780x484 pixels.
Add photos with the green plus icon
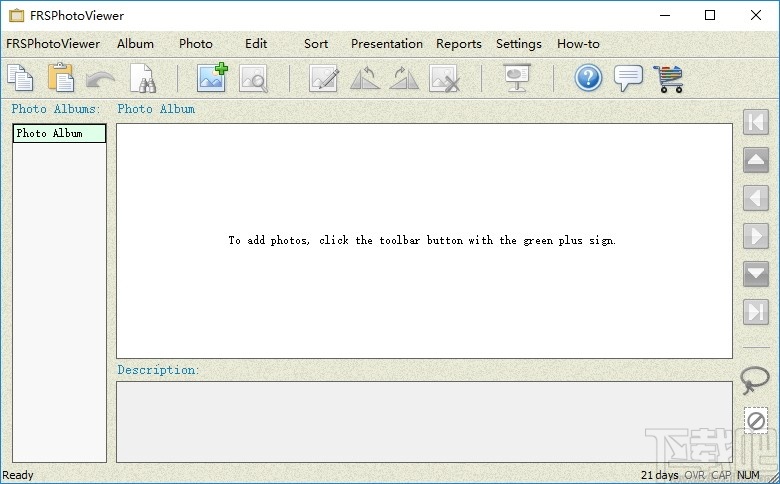tap(212, 78)
